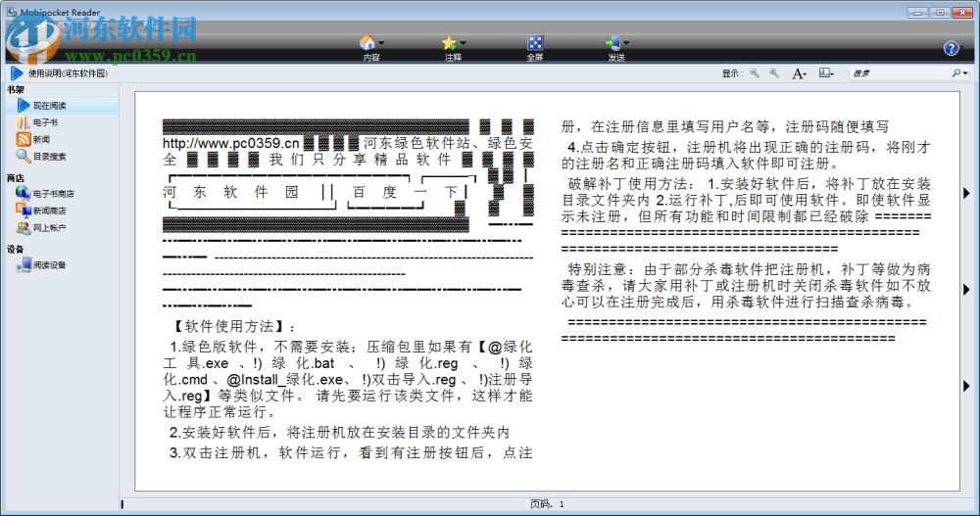980x516 pixels.
Task: Expand the 发送 dropdown arrow
Action: 626,43
